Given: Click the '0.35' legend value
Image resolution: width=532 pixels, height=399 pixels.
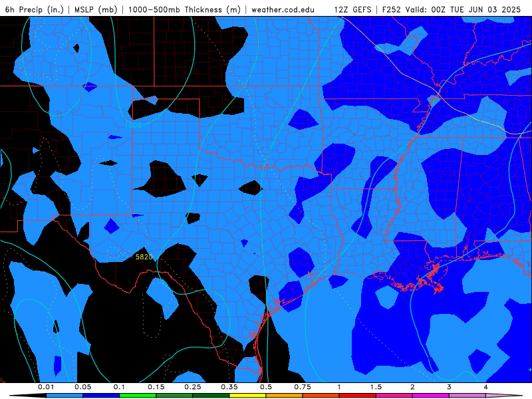Looking at the screenshot, I should (229, 387).
